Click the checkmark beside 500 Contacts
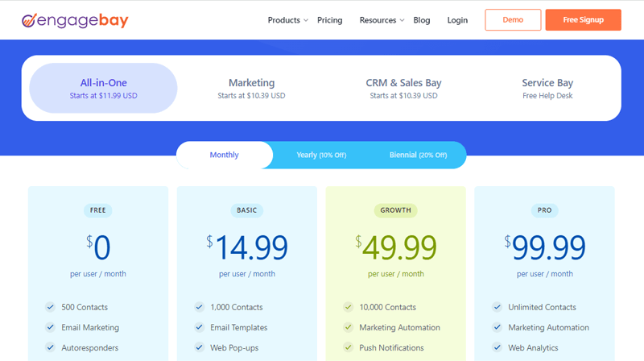 [50, 307]
